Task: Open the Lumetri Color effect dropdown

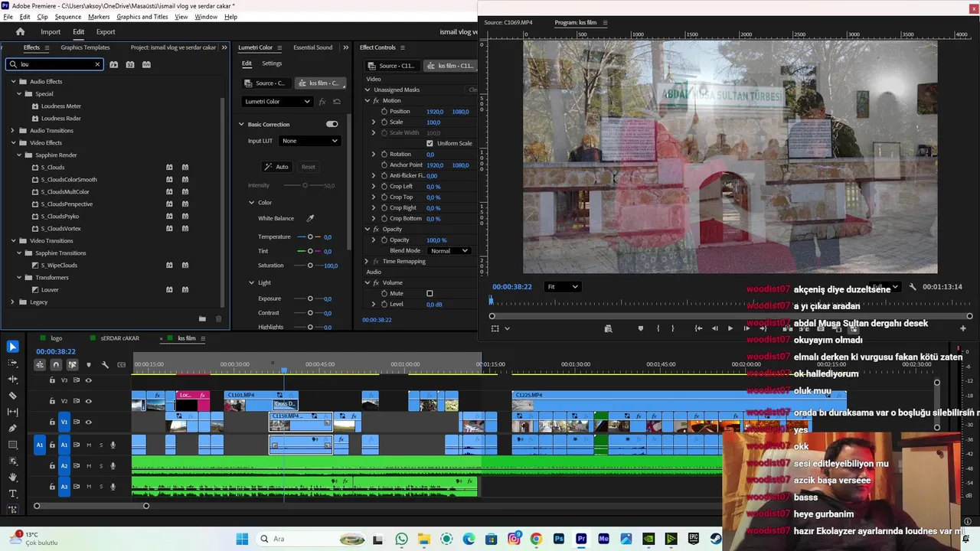Action: click(x=277, y=102)
